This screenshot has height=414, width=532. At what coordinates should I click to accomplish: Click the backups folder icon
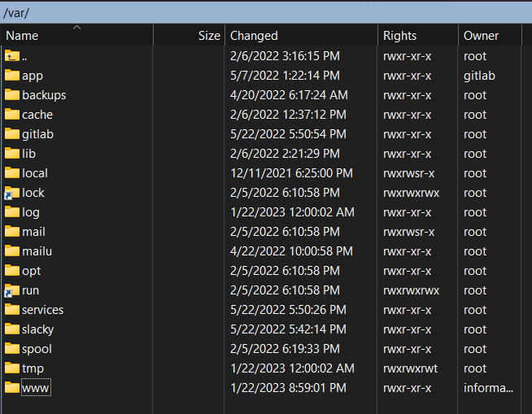11,95
